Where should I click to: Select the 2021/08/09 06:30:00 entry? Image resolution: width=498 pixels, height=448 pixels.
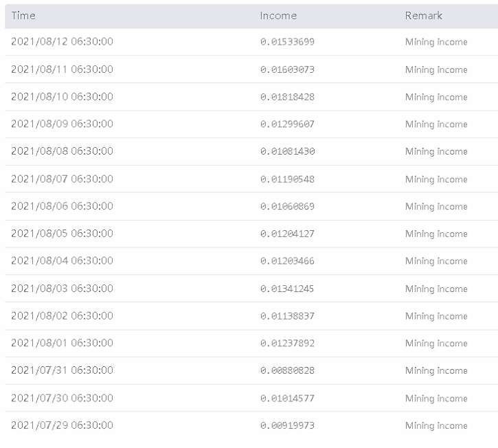(62, 124)
